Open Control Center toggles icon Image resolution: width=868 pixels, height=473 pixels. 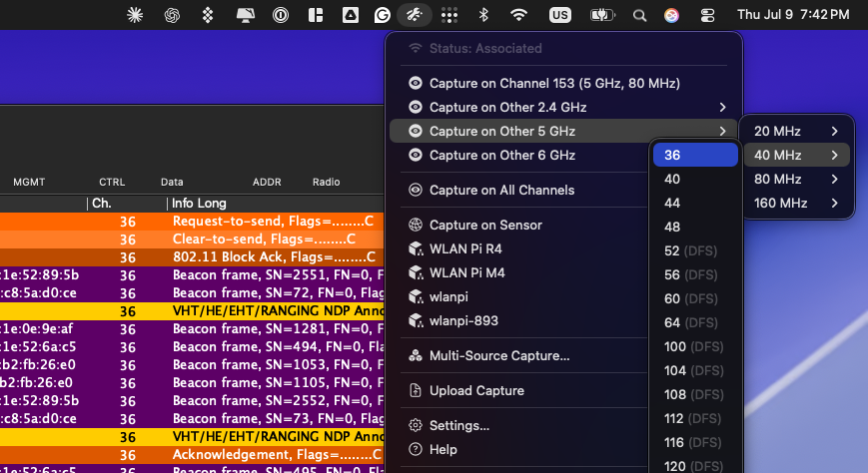point(707,16)
